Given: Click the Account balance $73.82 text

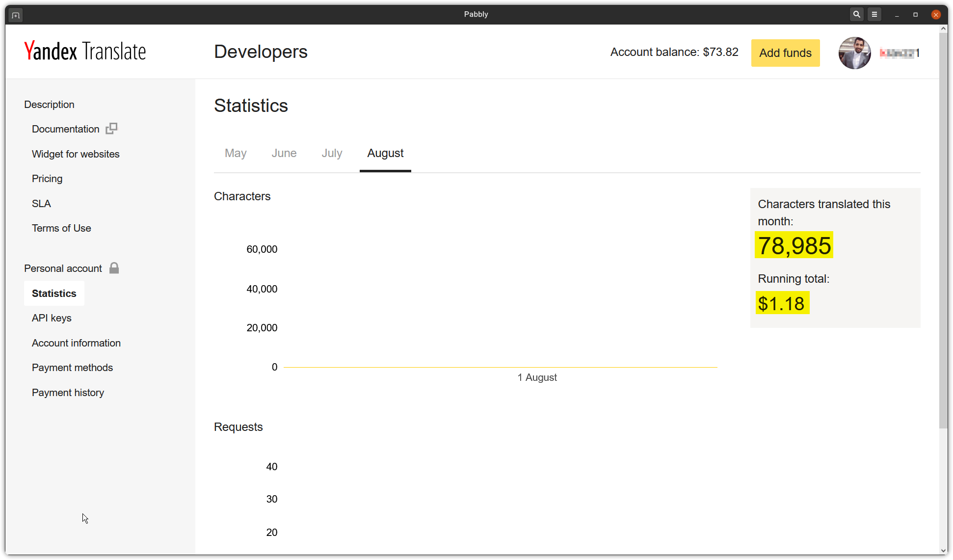Looking at the screenshot, I should 674,53.
